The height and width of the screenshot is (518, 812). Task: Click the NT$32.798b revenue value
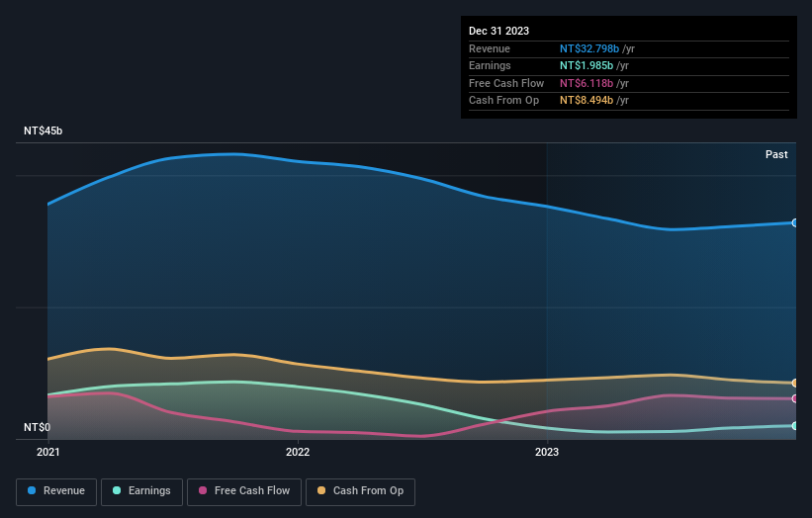pyautogui.click(x=589, y=48)
